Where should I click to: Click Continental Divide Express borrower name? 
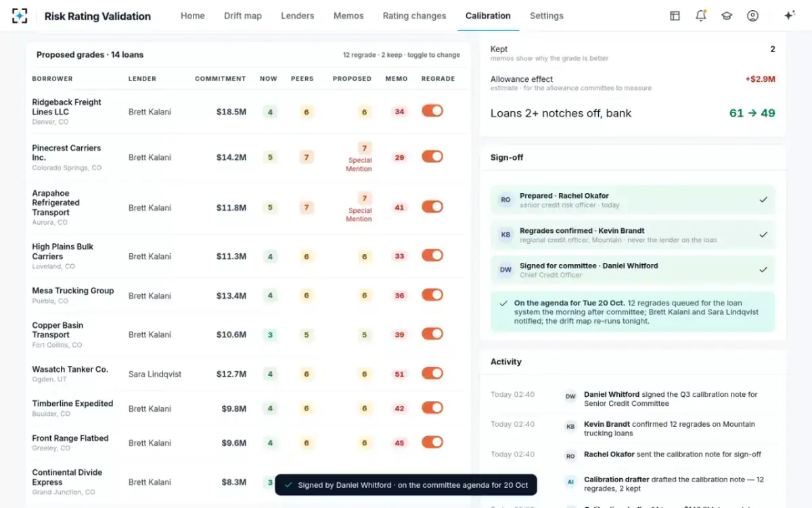pyautogui.click(x=67, y=478)
